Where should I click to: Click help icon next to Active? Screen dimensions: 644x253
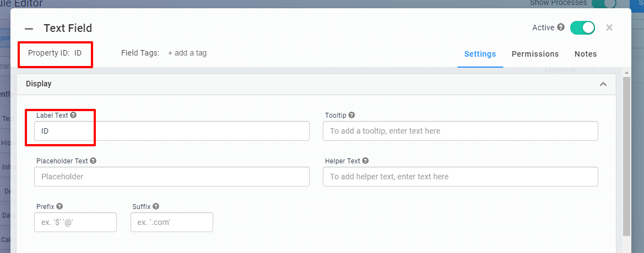[561, 27]
